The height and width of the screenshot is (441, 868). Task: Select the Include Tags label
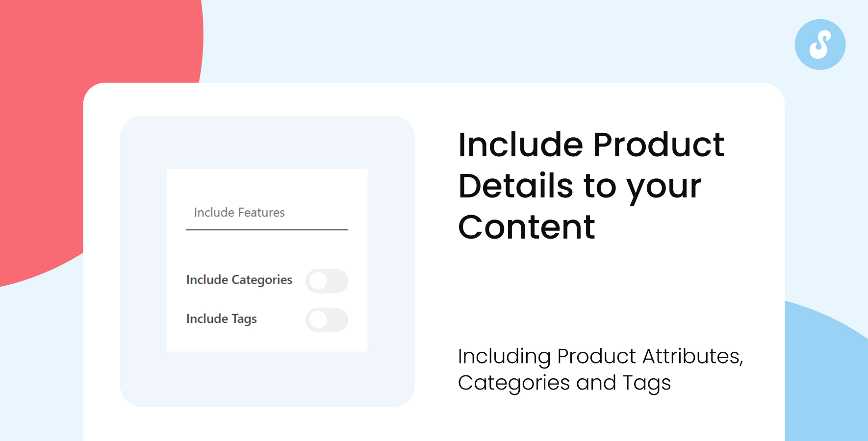click(x=221, y=319)
